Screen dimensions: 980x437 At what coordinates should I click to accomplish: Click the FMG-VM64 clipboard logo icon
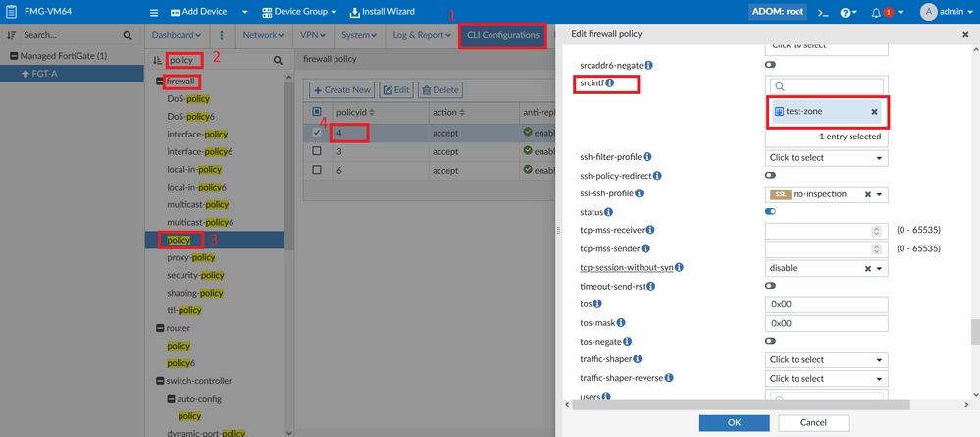pos(11,12)
